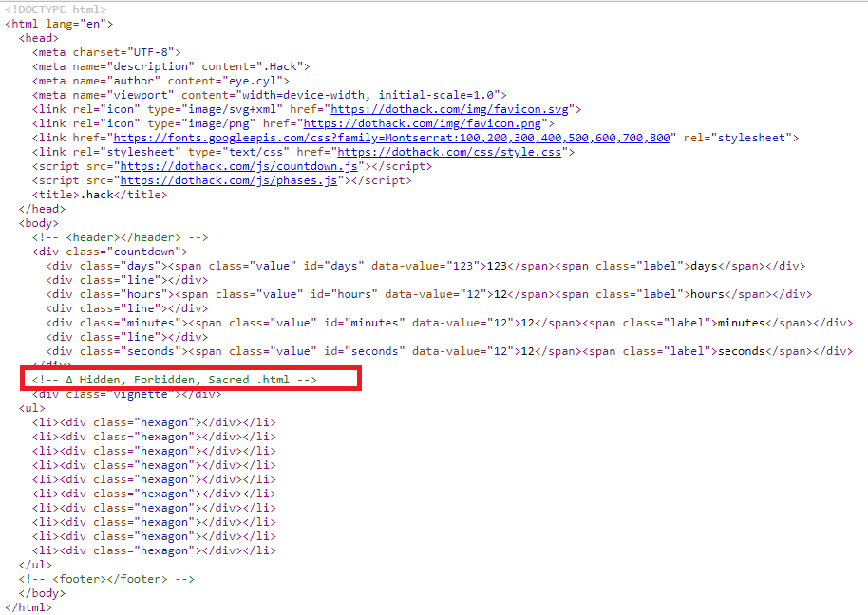Follow the fonts.googleapis.com Montserrat stylesheet link
Viewport: 868px width, 615px height.
(391, 138)
